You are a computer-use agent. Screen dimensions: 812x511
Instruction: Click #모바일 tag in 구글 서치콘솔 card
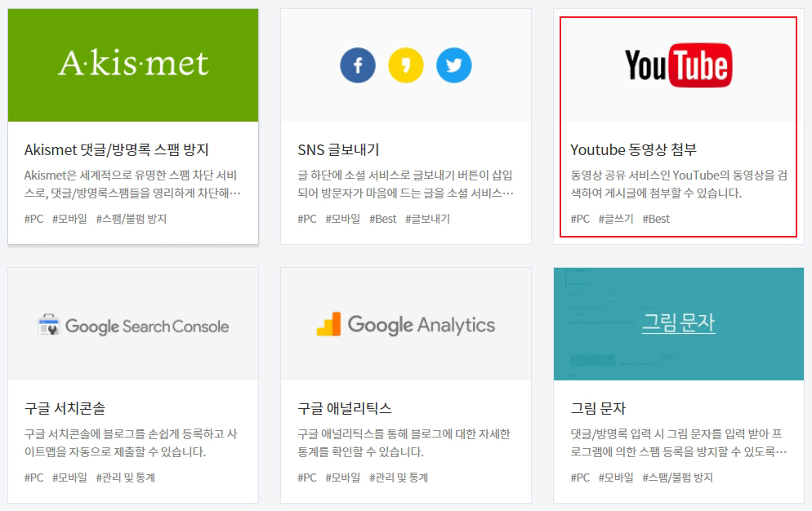click(70, 478)
